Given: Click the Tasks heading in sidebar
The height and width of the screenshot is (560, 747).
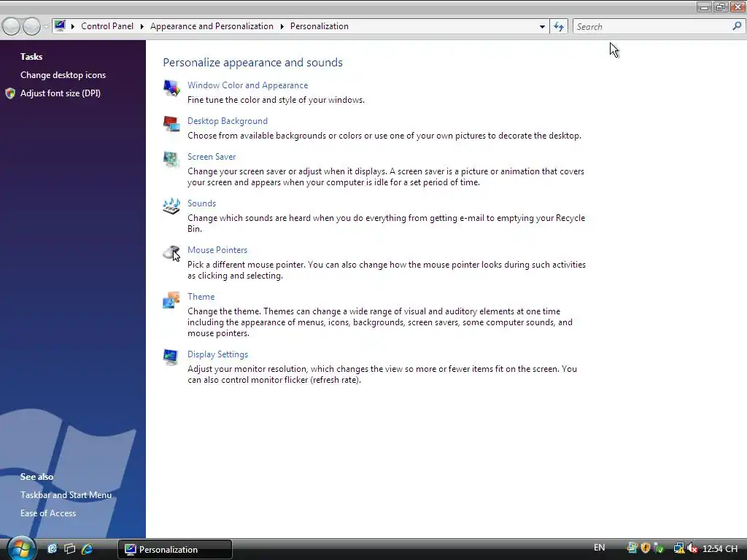Looking at the screenshot, I should [31, 57].
